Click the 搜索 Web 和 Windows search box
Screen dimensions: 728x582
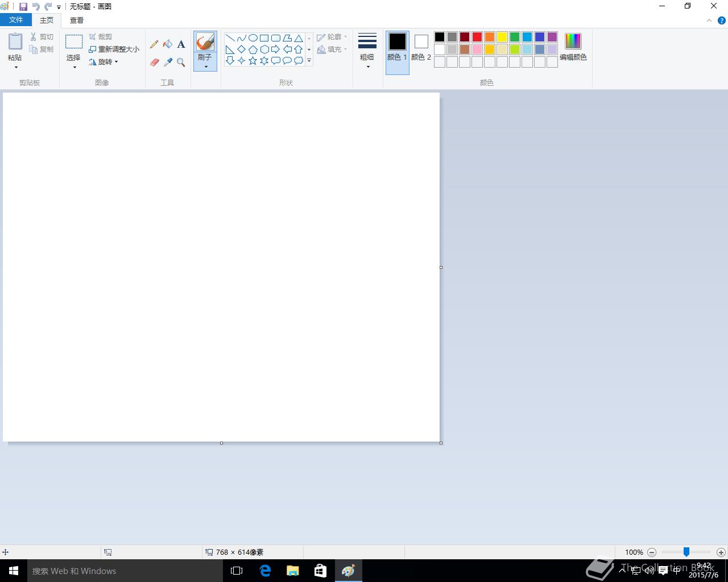(125, 571)
